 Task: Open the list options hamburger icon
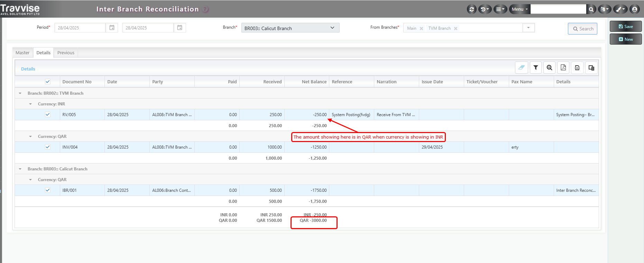500,9
